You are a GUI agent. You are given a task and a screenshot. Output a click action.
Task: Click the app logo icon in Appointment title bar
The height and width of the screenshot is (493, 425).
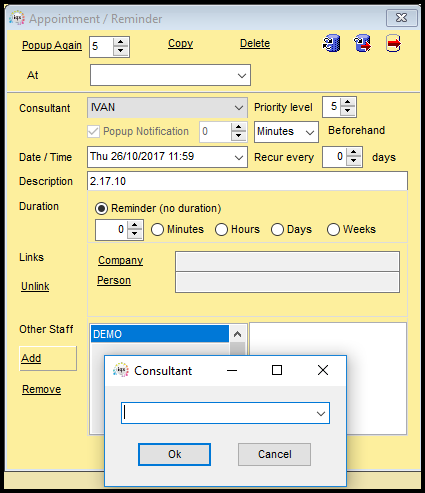point(17,18)
